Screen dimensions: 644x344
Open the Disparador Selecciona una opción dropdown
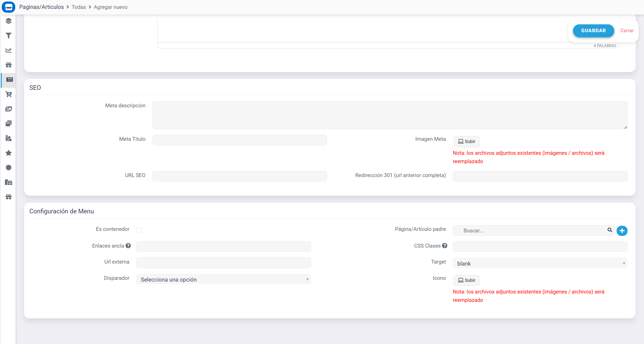(223, 279)
